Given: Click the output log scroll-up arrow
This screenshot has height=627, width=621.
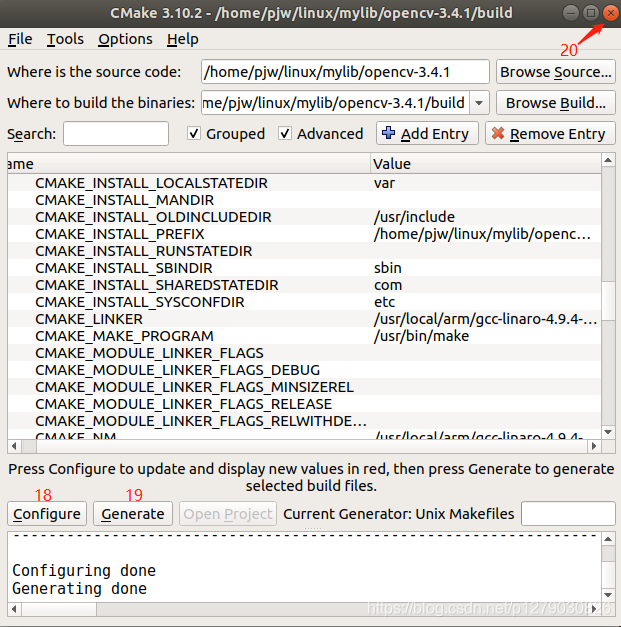Looking at the screenshot, I should (608, 539).
